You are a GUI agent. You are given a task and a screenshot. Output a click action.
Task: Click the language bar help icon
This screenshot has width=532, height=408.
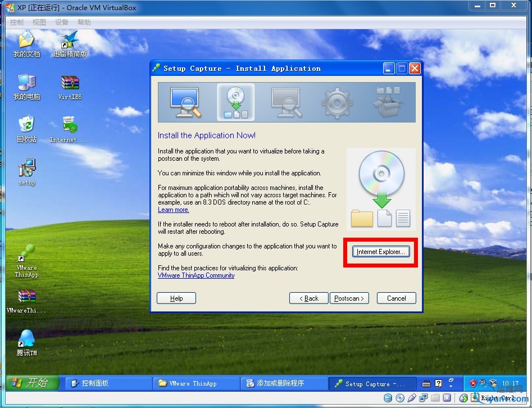pyautogui.click(x=439, y=384)
